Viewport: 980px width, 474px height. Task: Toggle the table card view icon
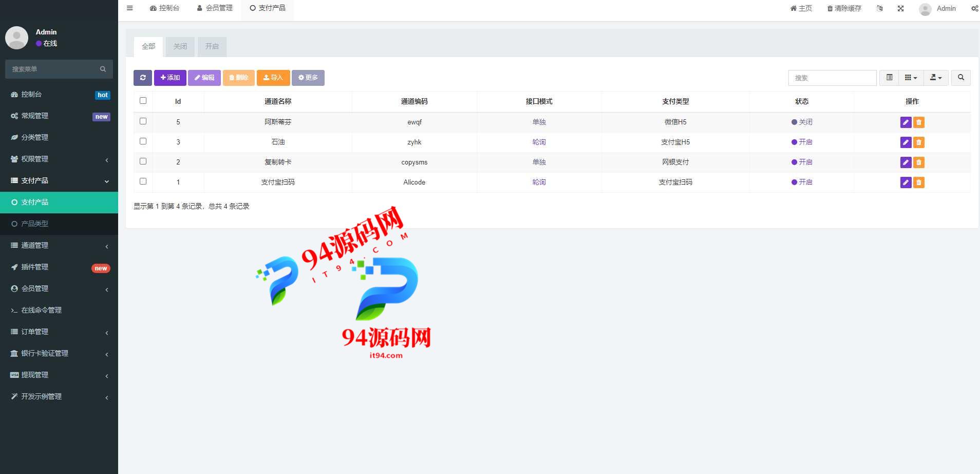point(889,78)
